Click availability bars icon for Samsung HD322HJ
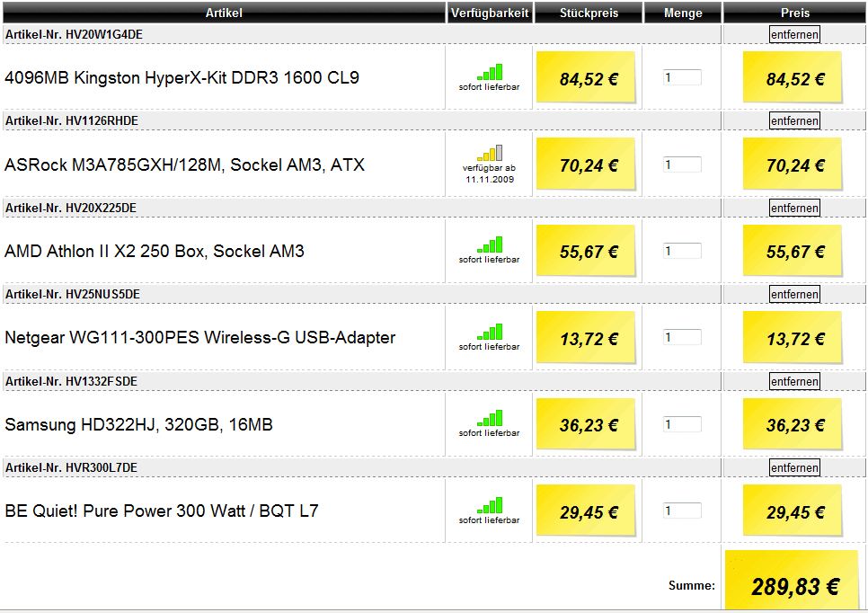Viewport: 868px width, 613px height. pos(490,418)
